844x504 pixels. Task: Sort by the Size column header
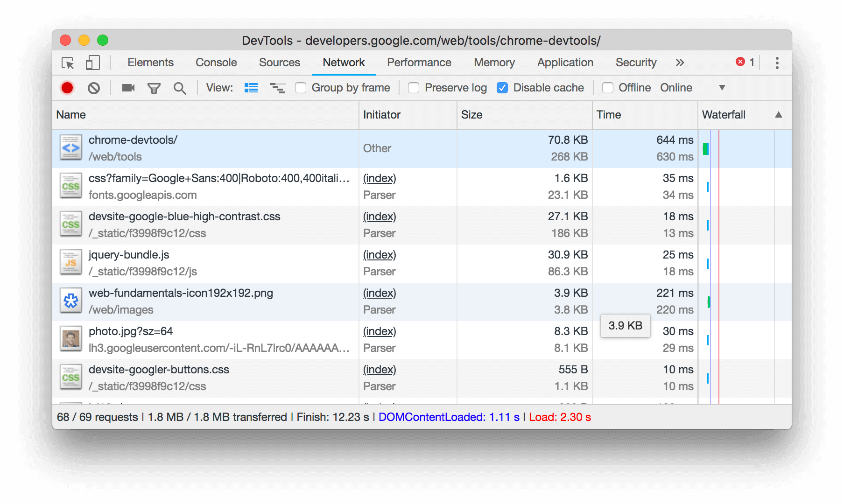pos(525,115)
